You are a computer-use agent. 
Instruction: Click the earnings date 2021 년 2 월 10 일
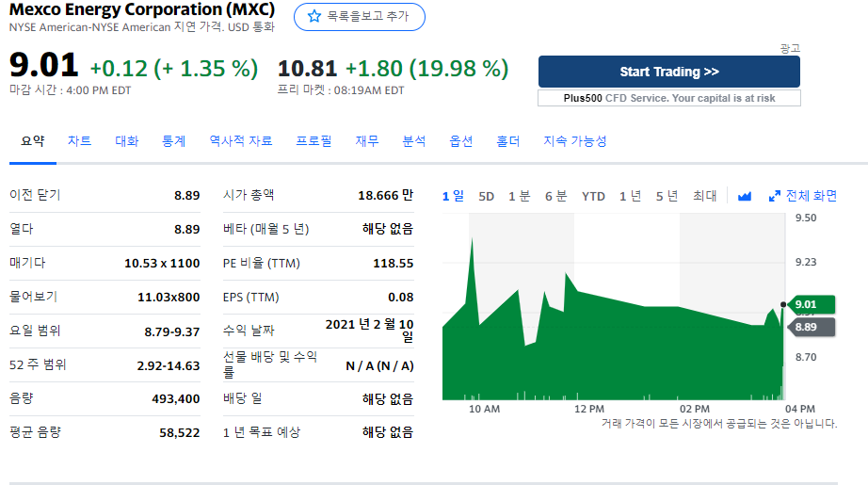click(370, 330)
